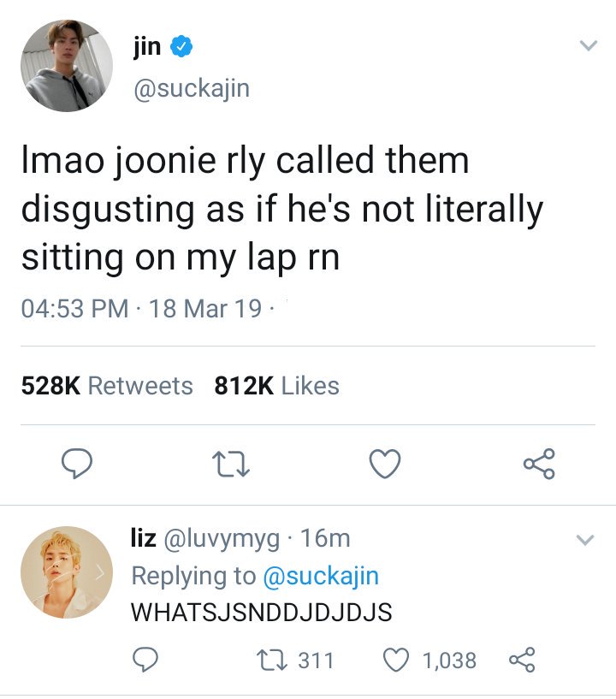Retweet jin's main tweet
This screenshot has height=699, width=616.
pos(230,465)
